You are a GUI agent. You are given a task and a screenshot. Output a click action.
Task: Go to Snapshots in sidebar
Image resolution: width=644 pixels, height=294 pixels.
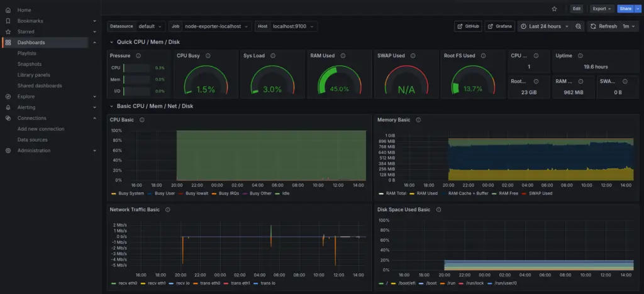(x=29, y=64)
